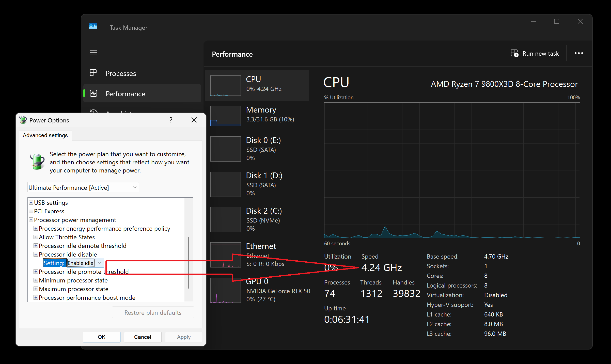Screen dimensions: 611x364
Task: Click the Apply button in Power Options
Action: (184, 337)
